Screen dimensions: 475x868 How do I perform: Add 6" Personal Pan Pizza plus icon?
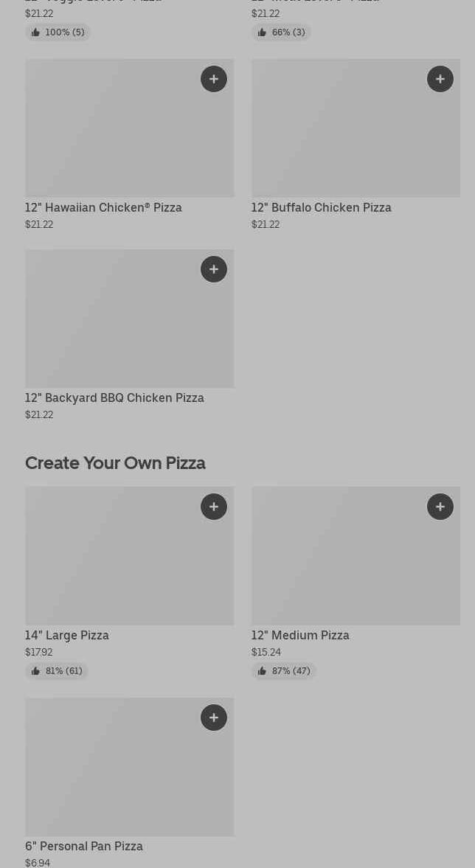pyautogui.click(x=214, y=718)
